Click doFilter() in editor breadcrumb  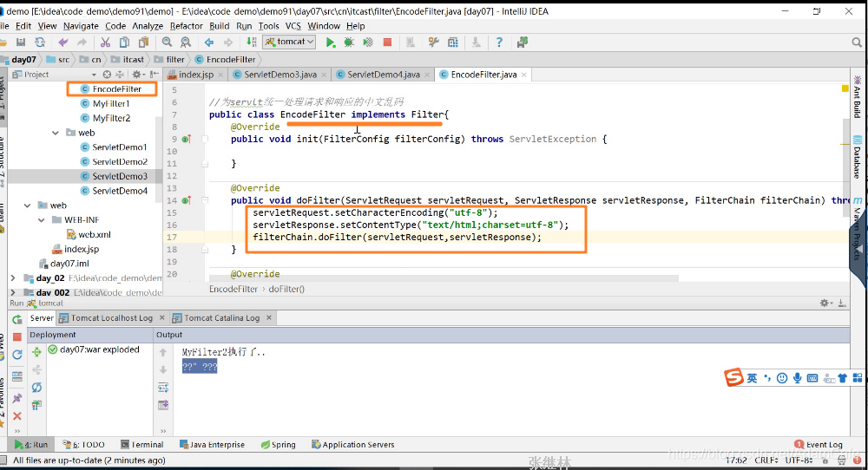tap(286, 289)
